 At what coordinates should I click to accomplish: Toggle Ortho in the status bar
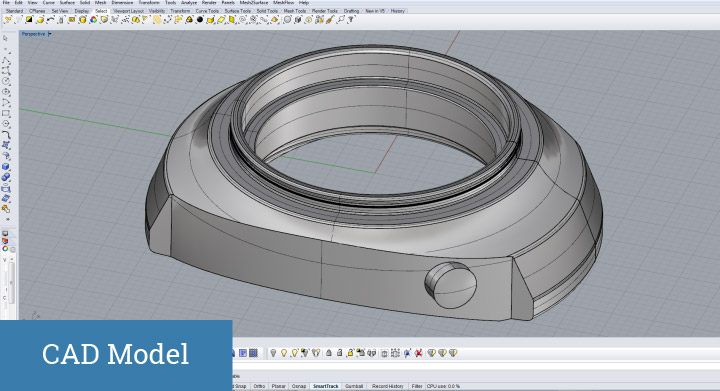click(259, 386)
